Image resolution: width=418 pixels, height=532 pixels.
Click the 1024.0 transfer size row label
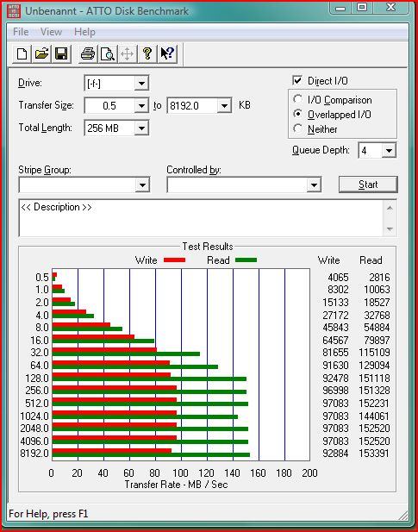34,416
